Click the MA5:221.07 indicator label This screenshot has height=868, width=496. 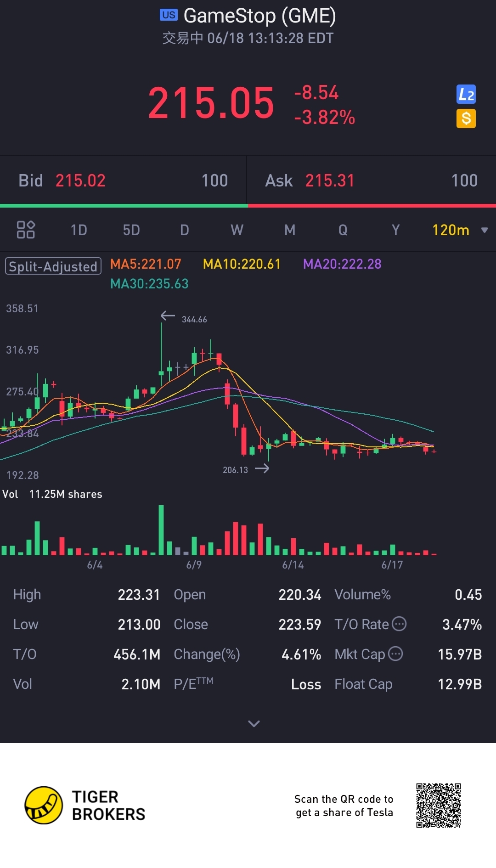click(146, 264)
